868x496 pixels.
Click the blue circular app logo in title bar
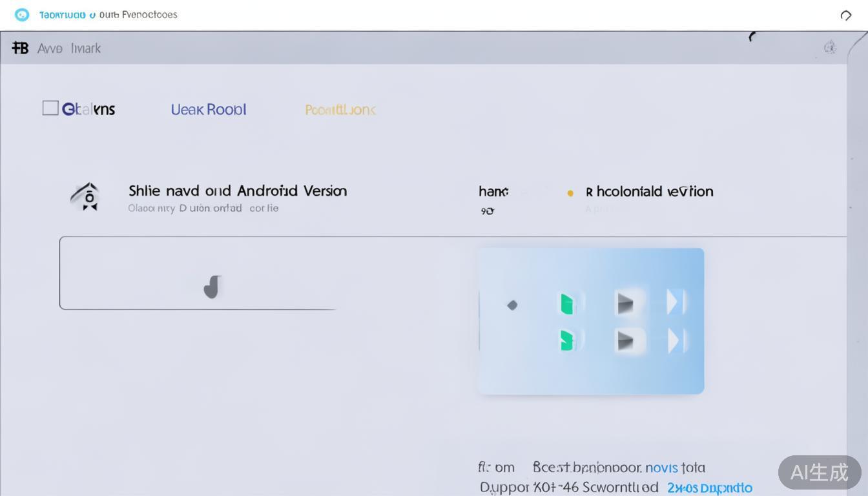pos(22,15)
